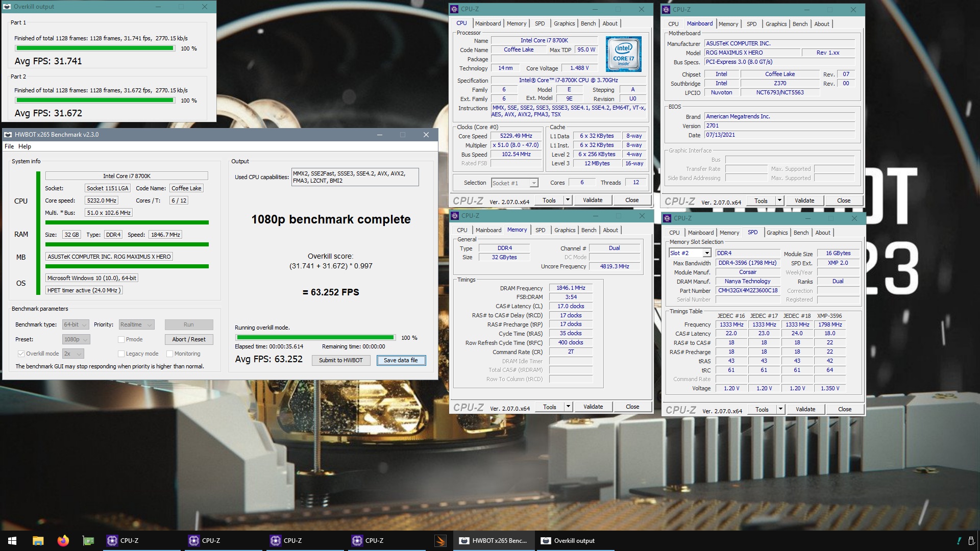Screen dimensions: 980x551
Task: Click the Core speed 5232.0 MHz field
Action: (x=102, y=201)
